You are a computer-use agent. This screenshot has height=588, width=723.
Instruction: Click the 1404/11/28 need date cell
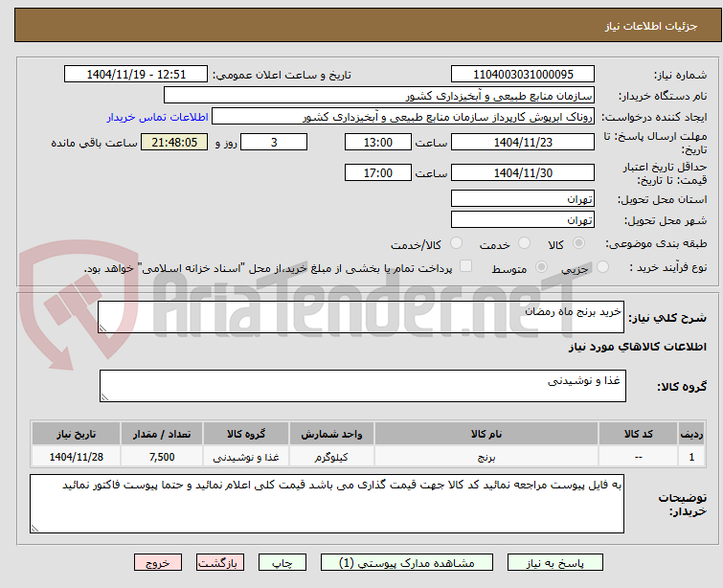pos(76,457)
